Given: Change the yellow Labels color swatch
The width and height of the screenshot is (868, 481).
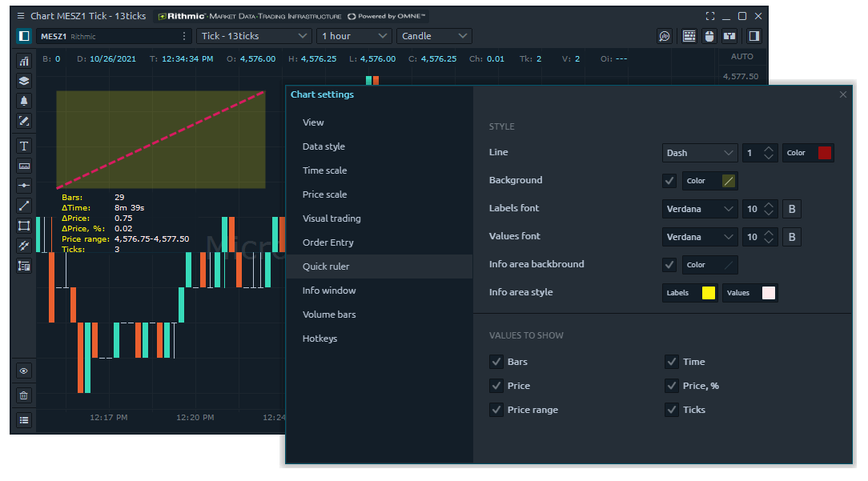Looking at the screenshot, I should 708,293.
